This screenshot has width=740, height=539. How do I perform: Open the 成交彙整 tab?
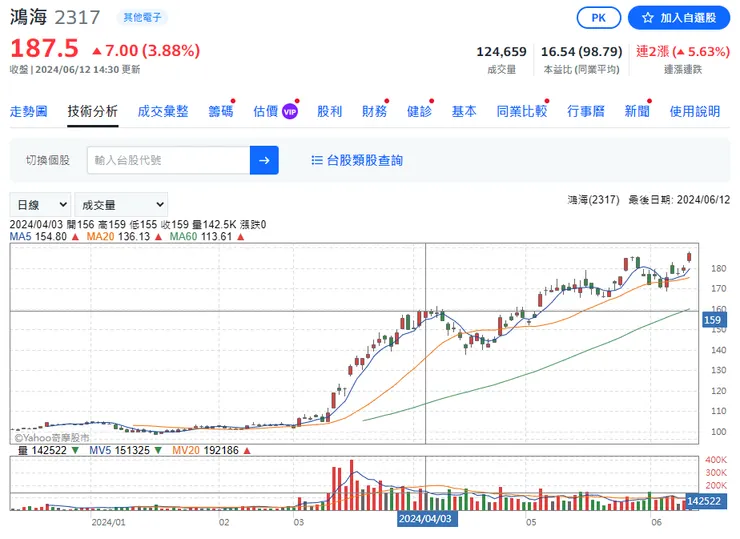pos(163,111)
